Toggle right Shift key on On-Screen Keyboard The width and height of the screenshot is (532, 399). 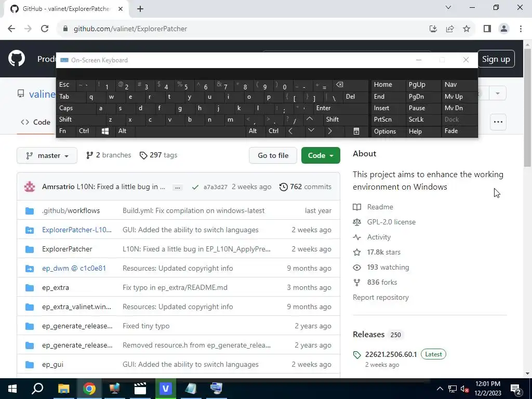pos(345,119)
